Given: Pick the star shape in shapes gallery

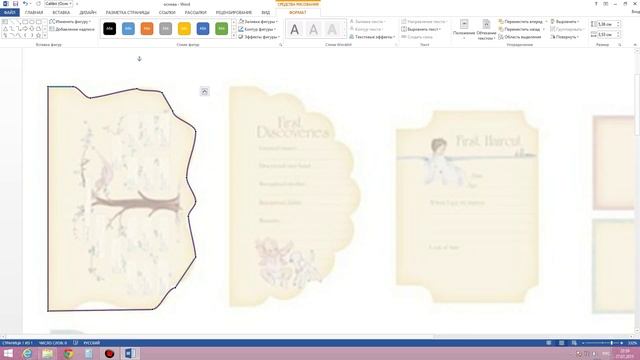Looking at the screenshot, I should [38, 36].
